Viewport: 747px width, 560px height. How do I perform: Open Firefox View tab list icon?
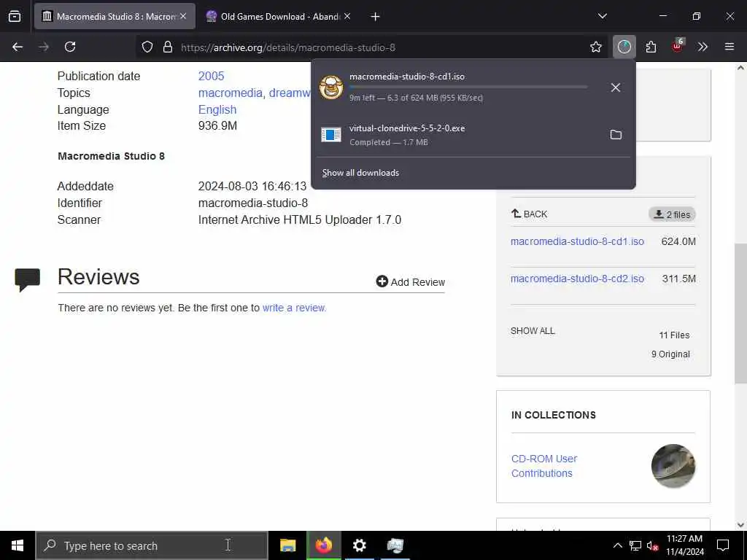[15, 16]
